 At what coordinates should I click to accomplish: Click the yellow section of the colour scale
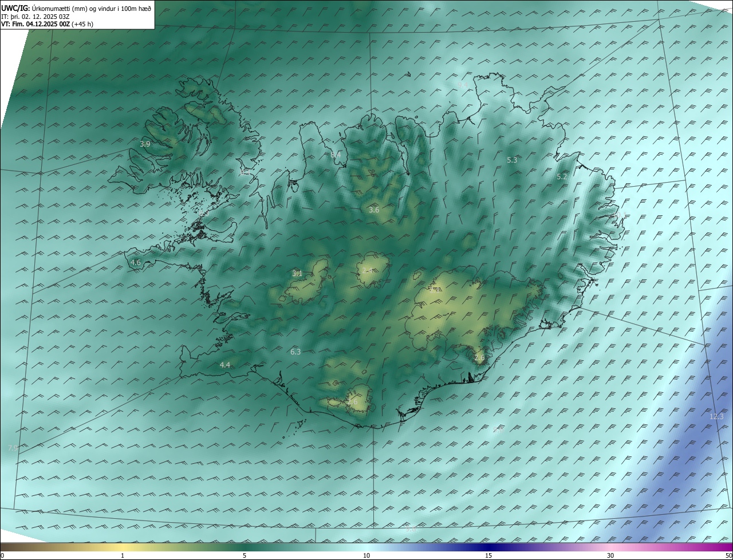point(123,547)
